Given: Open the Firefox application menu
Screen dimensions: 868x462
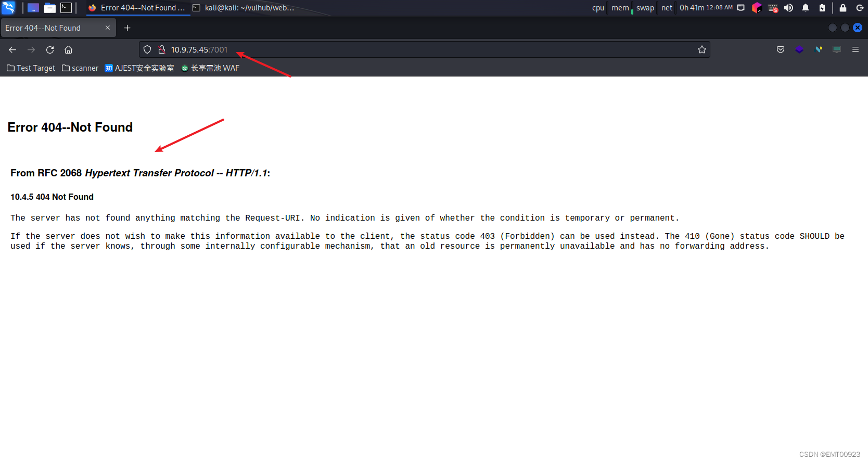Looking at the screenshot, I should click(x=856, y=49).
